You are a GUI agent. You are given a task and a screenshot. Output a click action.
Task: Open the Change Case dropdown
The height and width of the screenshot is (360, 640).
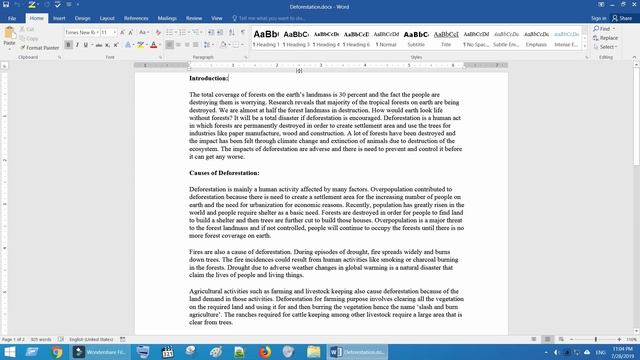pyautogui.click(x=143, y=32)
